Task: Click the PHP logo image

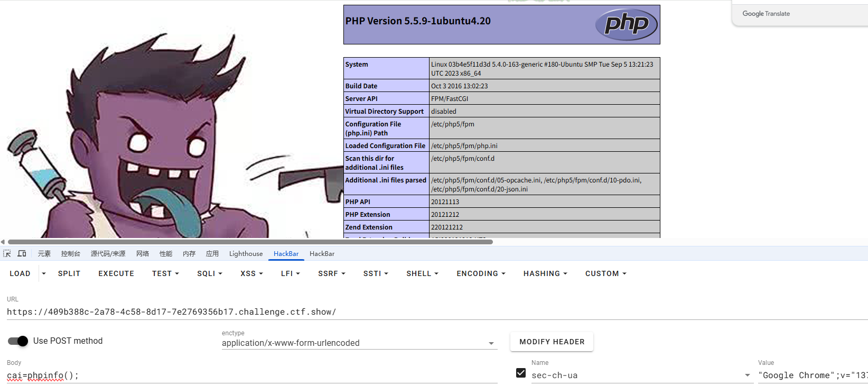Action: pos(626,24)
